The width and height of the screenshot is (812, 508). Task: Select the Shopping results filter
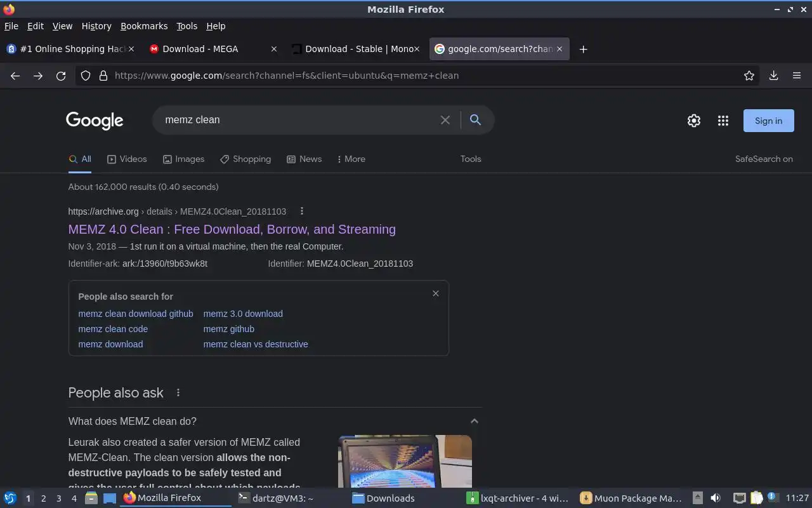[x=246, y=159]
